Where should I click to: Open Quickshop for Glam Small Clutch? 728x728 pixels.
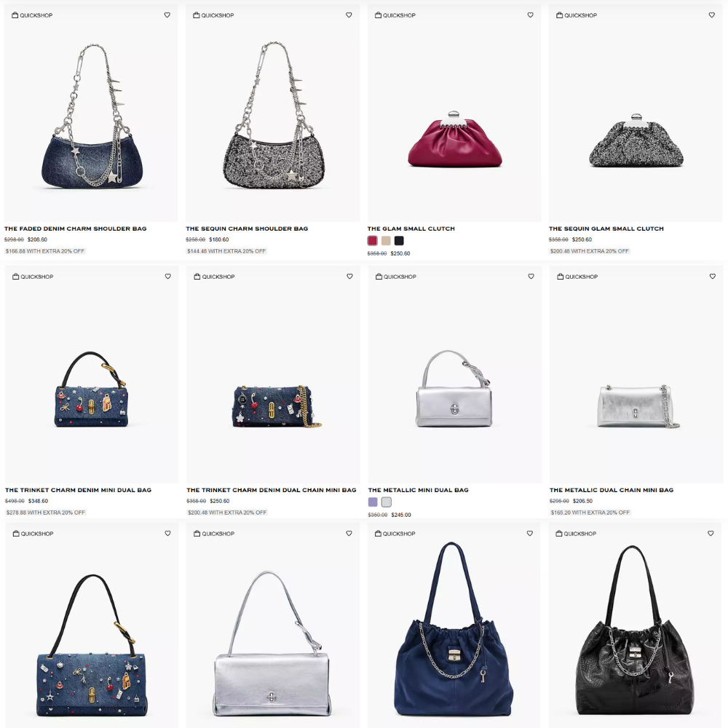click(x=395, y=15)
